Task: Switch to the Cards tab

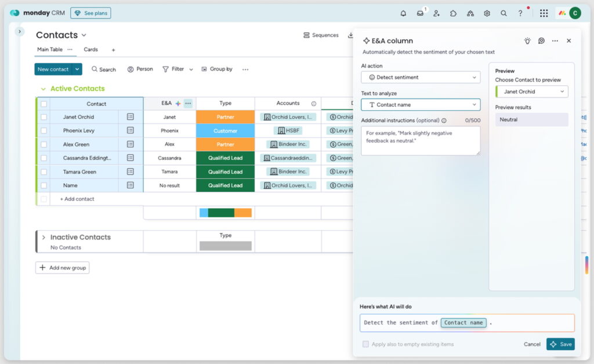Action: pos(90,50)
